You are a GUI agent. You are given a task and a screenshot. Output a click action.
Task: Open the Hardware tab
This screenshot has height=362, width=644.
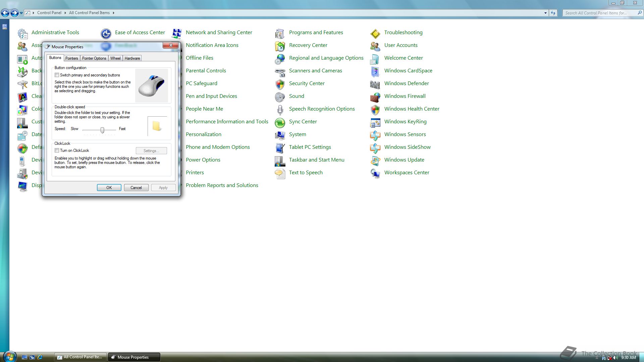coord(132,58)
